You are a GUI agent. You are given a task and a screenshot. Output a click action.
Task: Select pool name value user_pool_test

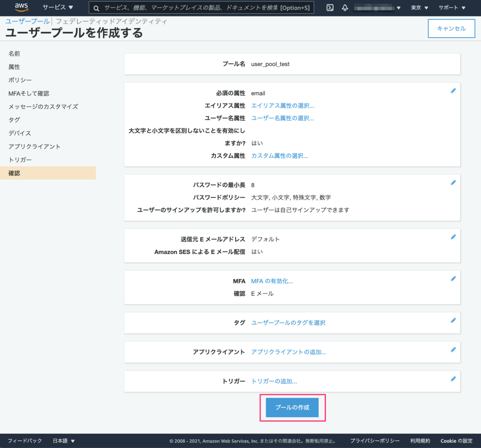(x=270, y=64)
